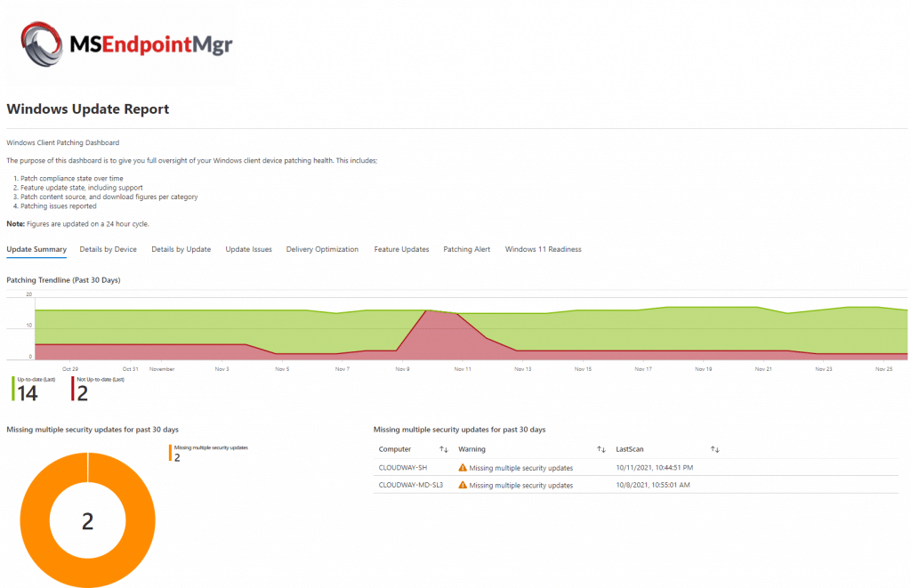The height and width of the screenshot is (588, 911).
Task: Click the orange Missing multiple security updates legend bar
Action: coord(170,453)
